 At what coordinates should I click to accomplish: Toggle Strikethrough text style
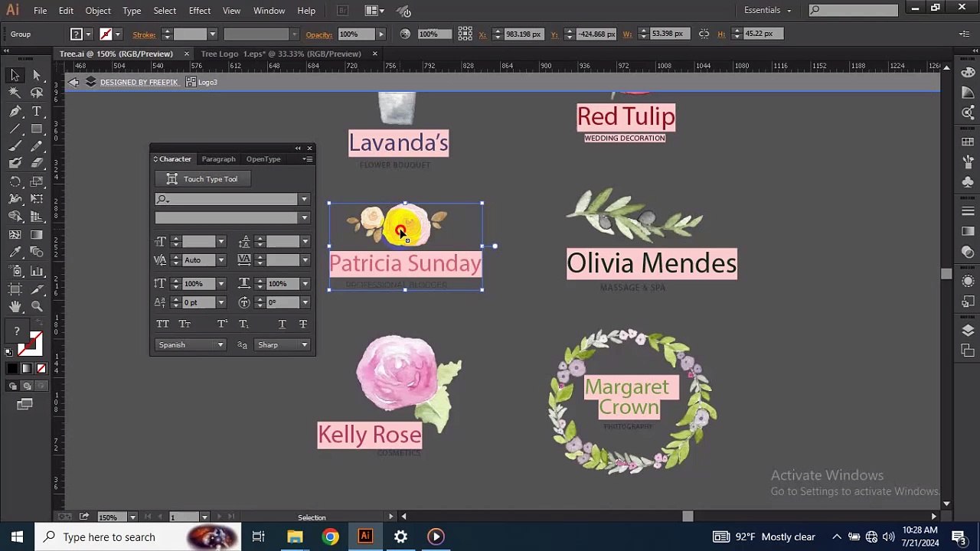click(x=303, y=324)
